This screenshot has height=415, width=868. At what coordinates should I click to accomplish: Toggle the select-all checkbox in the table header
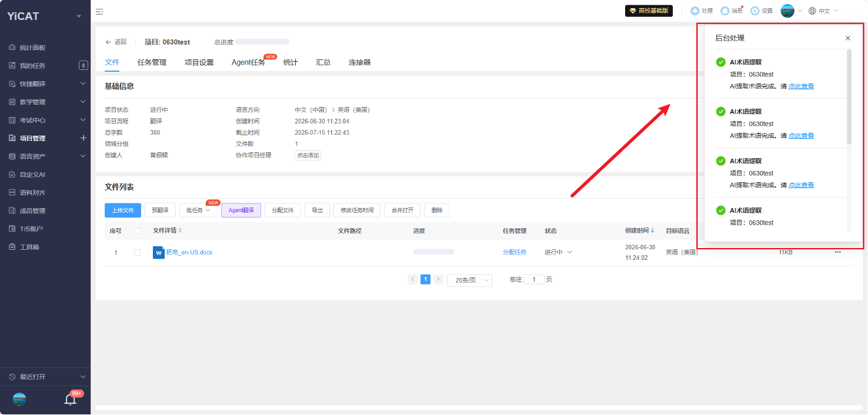[x=137, y=230]
